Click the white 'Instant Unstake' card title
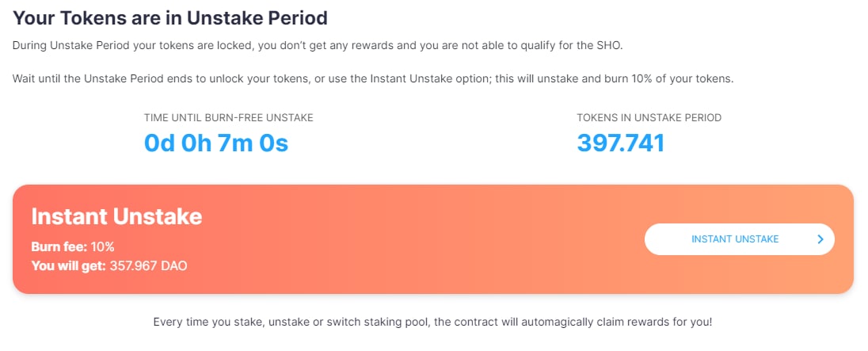The image size is (868, 351). (116, 216)
